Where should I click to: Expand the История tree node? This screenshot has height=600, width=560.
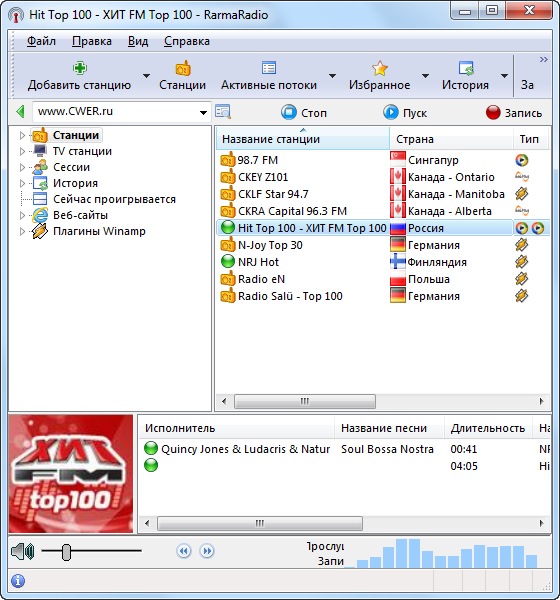pyautogui.click(x=22, y=183)
